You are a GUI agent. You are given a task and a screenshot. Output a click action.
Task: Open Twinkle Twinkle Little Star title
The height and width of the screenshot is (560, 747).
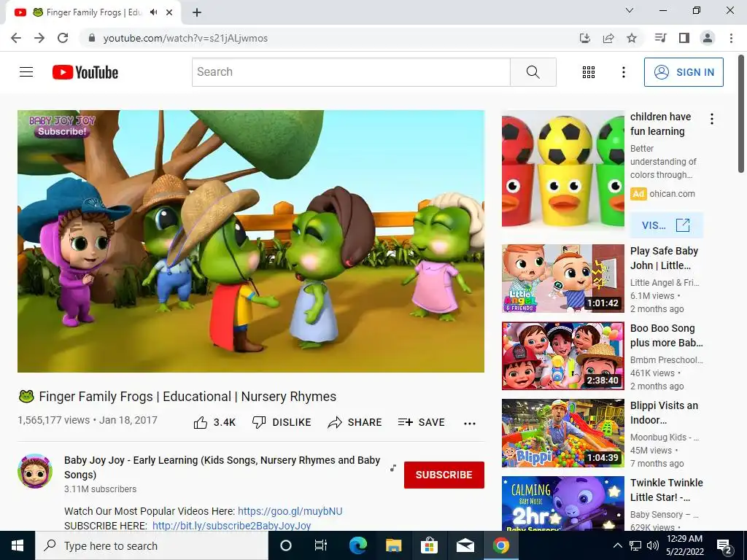pos(667,489)
